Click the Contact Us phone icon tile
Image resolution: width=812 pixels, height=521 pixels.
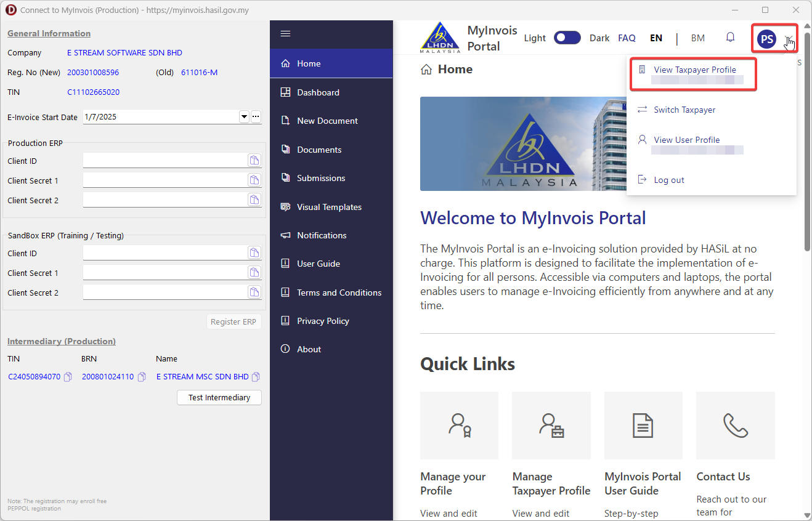pyautogui.click(x=735, y=426)
